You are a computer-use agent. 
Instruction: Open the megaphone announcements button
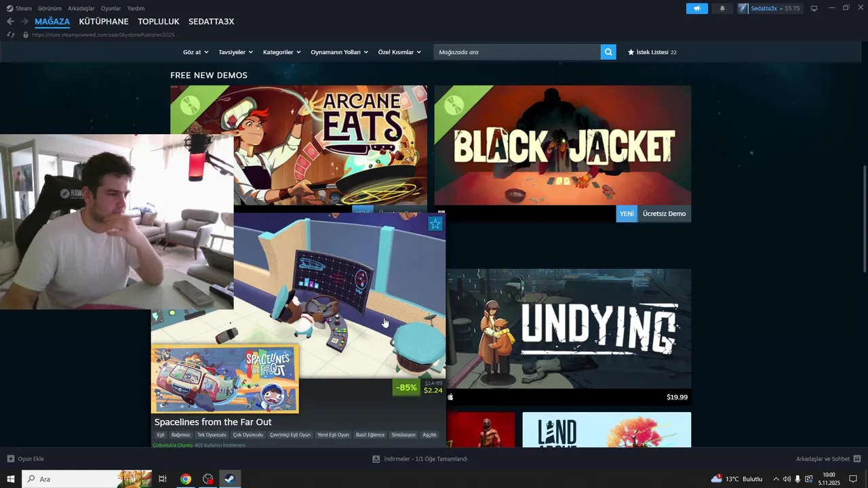pos(696,8)
